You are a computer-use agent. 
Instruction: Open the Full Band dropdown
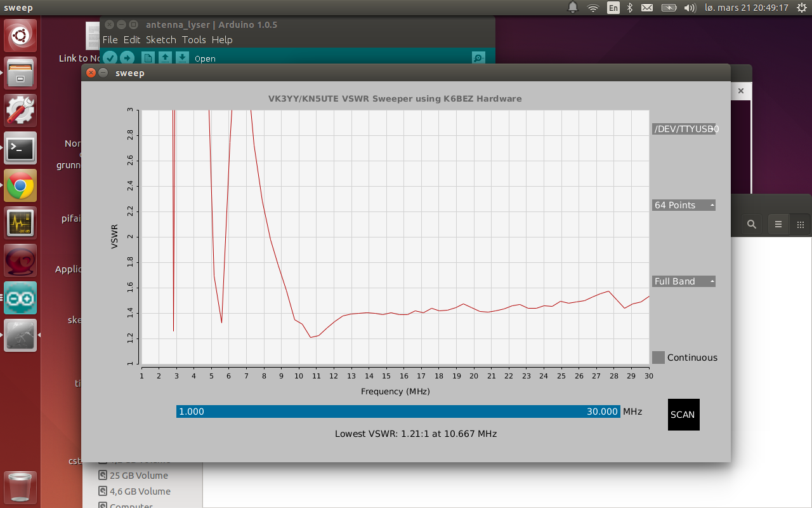coord(683,281)
